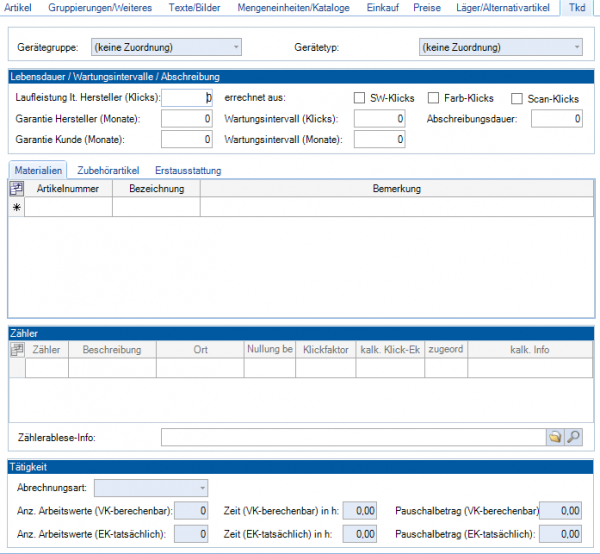
Task: Check the Scan-Klicks option
Action: [517, 98]
